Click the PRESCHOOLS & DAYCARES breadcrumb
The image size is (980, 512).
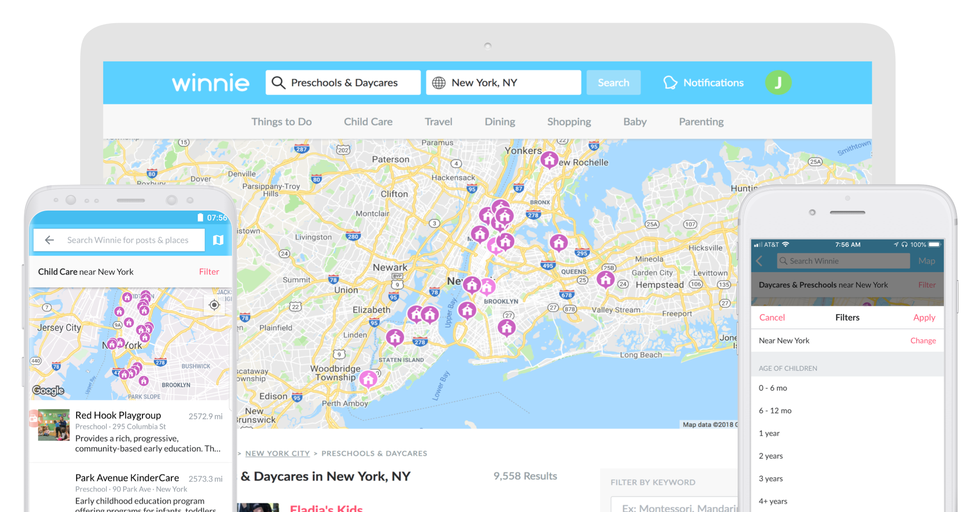point(374,453)
